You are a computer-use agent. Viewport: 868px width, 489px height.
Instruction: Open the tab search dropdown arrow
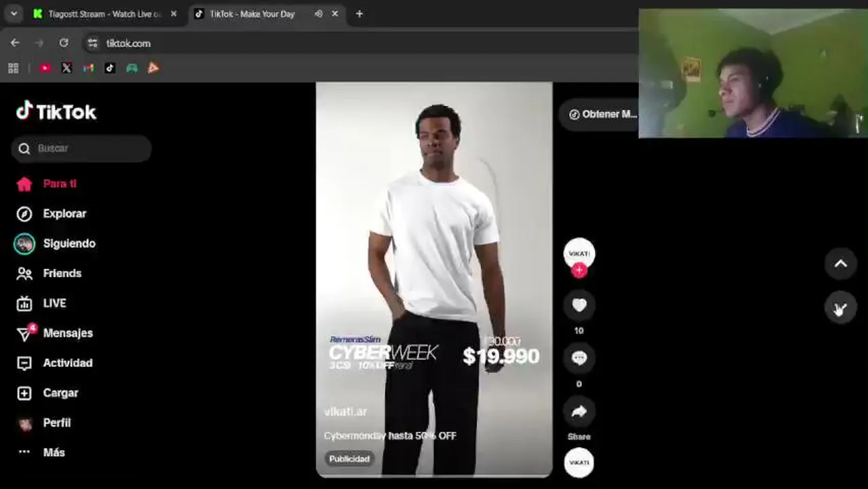(14, 14)
